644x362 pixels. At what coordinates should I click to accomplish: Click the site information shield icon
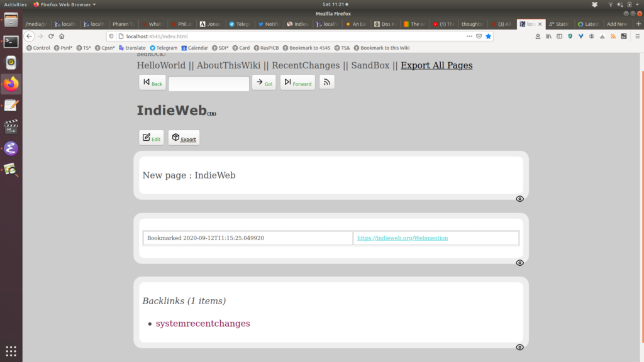111,36
